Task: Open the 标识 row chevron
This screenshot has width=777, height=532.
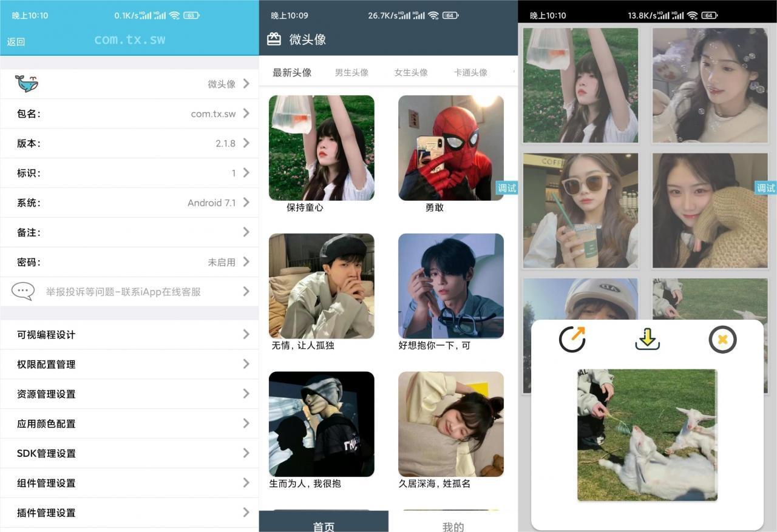Action: pyautogui.click(x=246, y=173)
